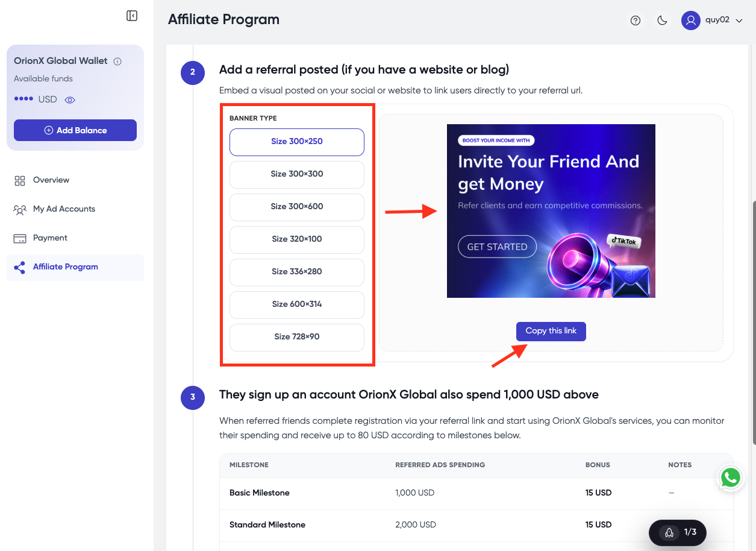Select banner Size 336×280
Screen dimensions: 756x551
coord(297,272)
